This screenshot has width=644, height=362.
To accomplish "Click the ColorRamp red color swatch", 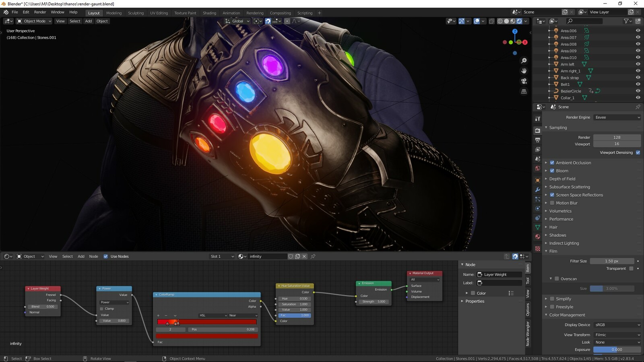I will pos(207,336).
